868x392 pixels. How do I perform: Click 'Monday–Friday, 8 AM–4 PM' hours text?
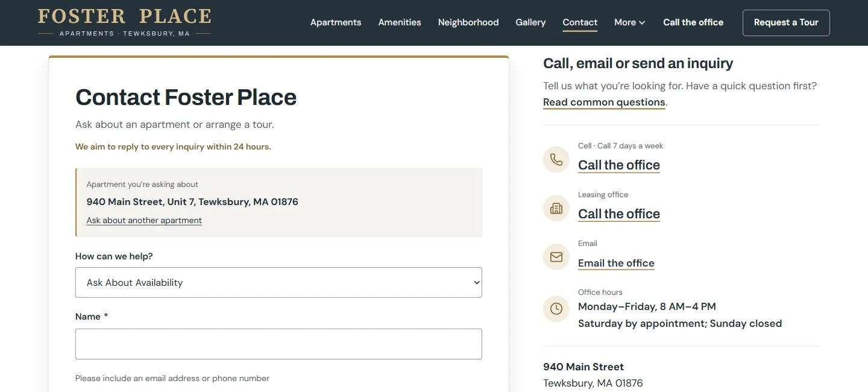pos(647,306)
